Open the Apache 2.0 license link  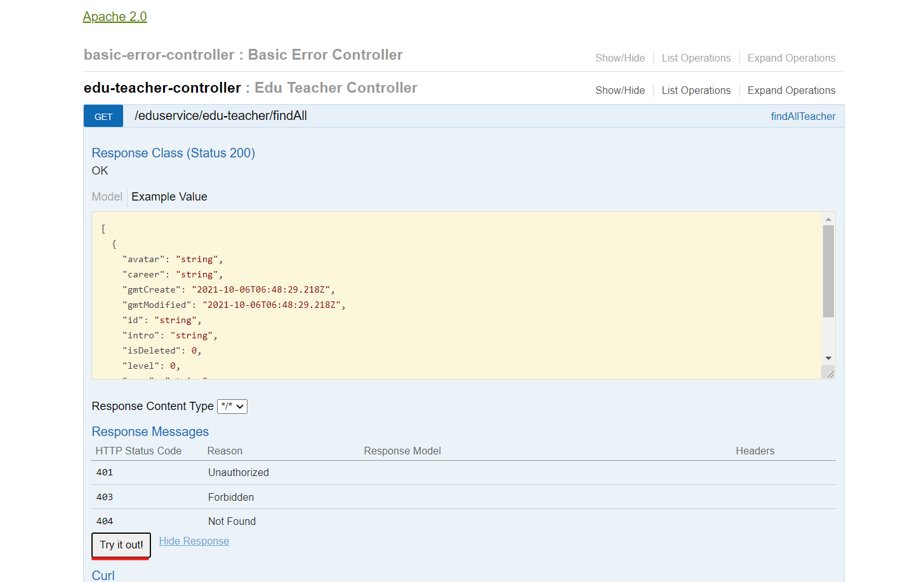pos(115,17)
